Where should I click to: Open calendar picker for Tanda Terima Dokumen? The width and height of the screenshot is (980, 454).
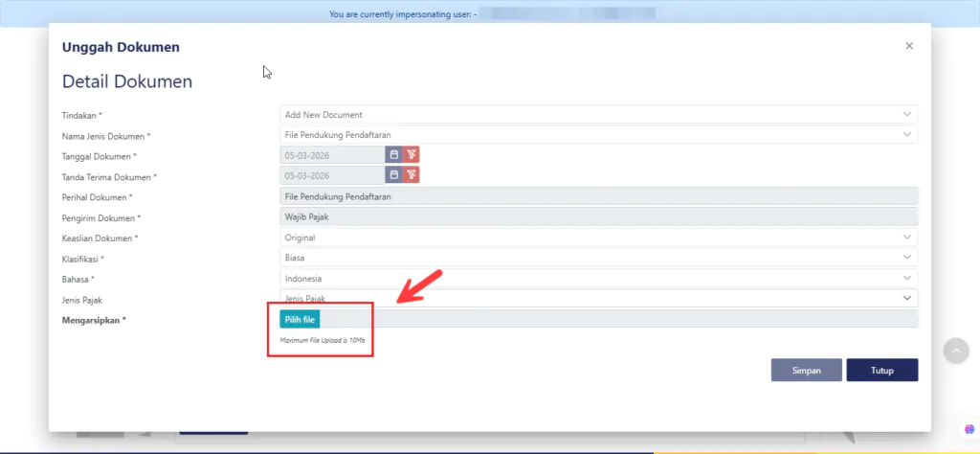pyautogui.click(x=393, y=174)
